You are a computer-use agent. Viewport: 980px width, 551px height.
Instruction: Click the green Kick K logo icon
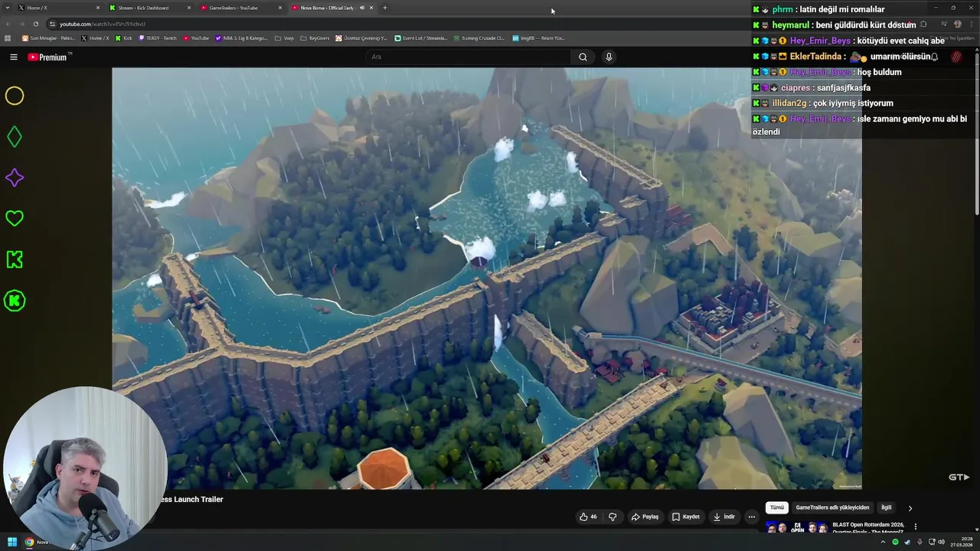15,259
